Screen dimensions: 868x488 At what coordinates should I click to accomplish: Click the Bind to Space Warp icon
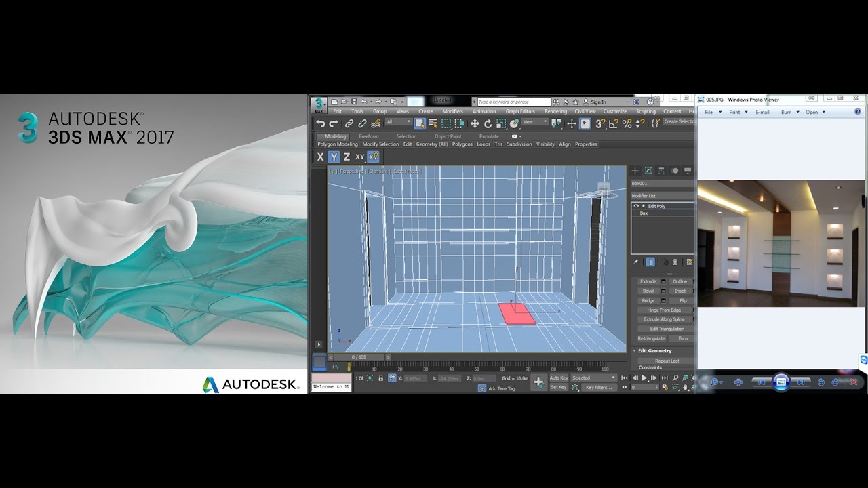pyautogui.click(x=375, y=124)
